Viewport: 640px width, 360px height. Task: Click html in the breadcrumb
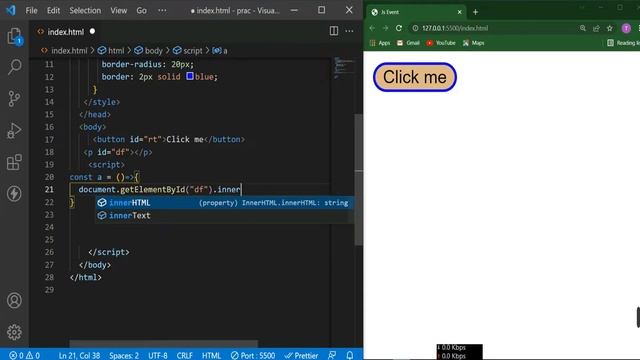116,51
